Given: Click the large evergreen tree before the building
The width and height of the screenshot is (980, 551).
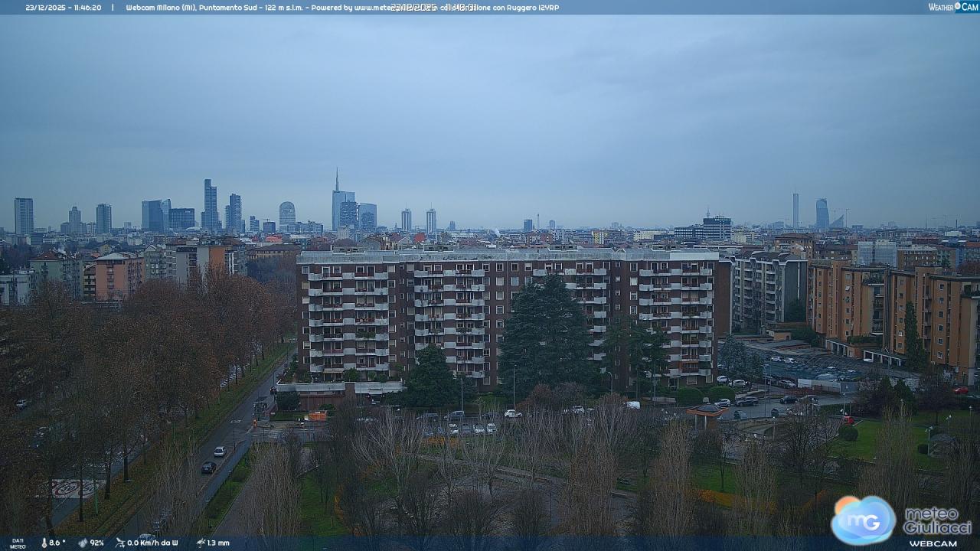Looking at the screenshot, I should coord(545,337).
